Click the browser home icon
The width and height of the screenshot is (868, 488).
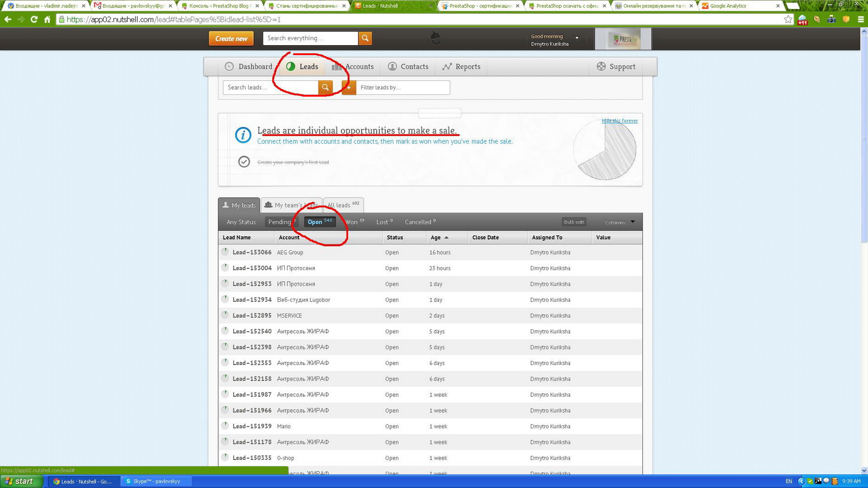pyautogui.click(x=47, y=20)
